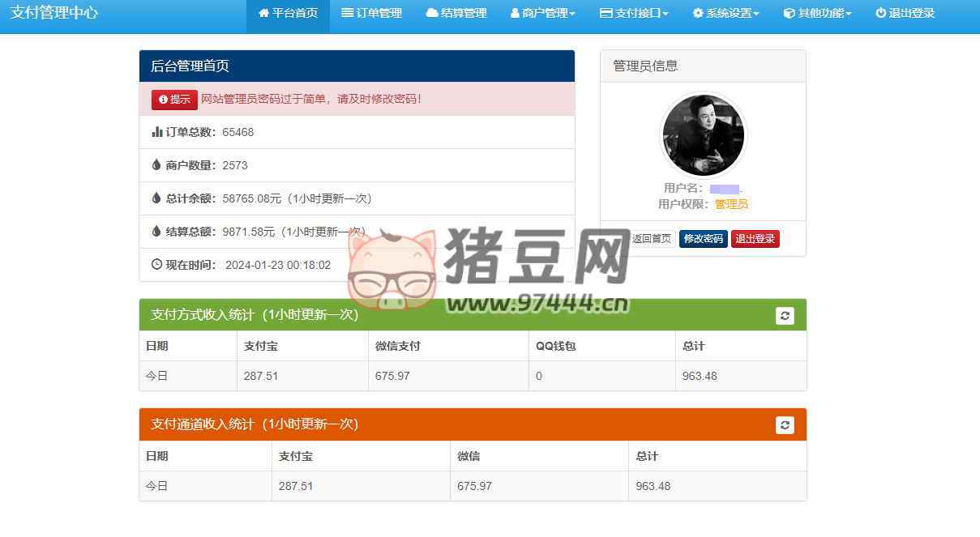Click the administrator avatar photo

[703, 134]
